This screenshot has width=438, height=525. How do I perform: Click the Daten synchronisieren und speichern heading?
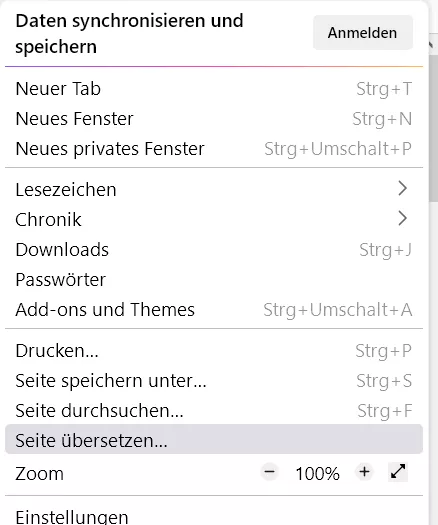[129, 33]
